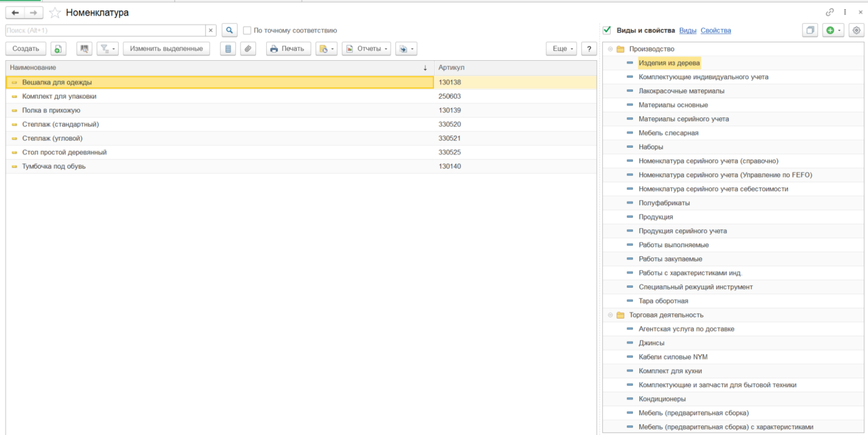
Task: Click the get link chain icon
Action: pos(829,12)
